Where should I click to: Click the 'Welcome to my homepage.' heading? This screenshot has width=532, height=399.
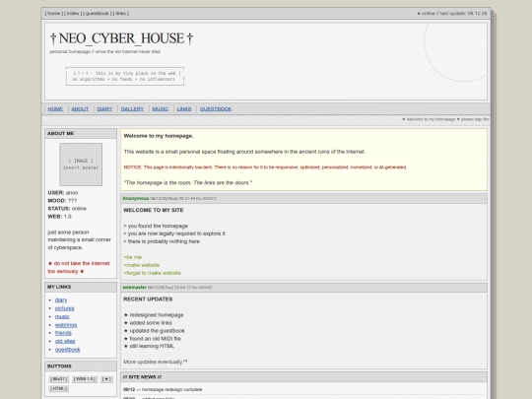(x=159, y=136)
